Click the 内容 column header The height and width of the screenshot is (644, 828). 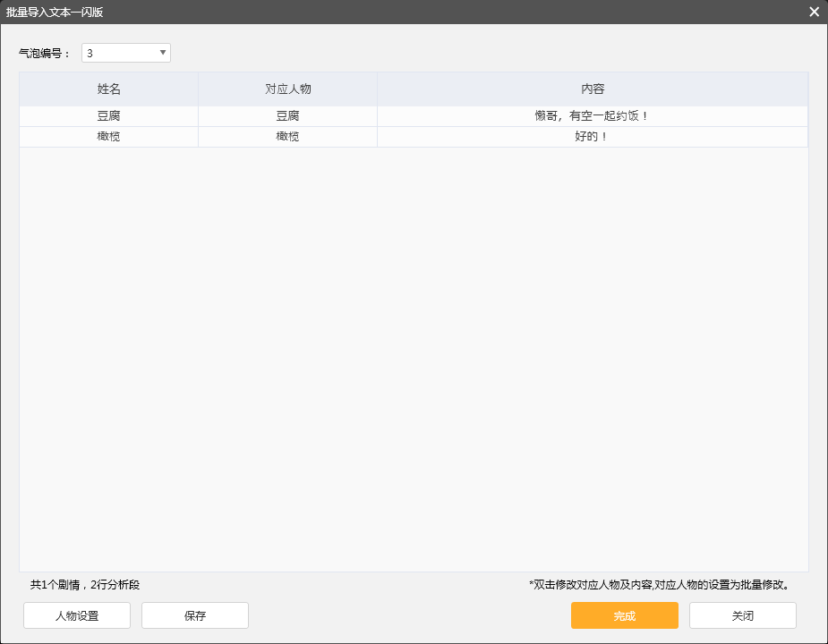click(593, 89)
